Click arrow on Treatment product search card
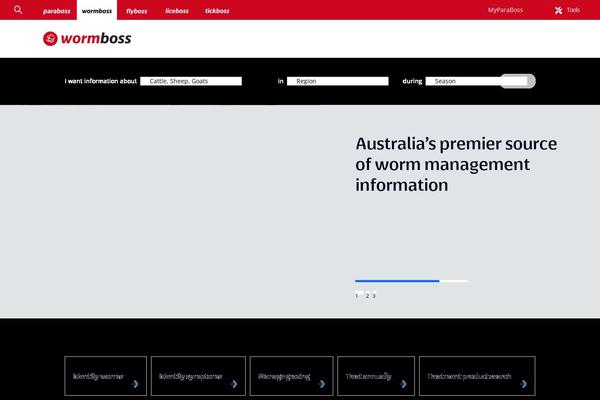This screenshot has width=600, height=400. 524,384
